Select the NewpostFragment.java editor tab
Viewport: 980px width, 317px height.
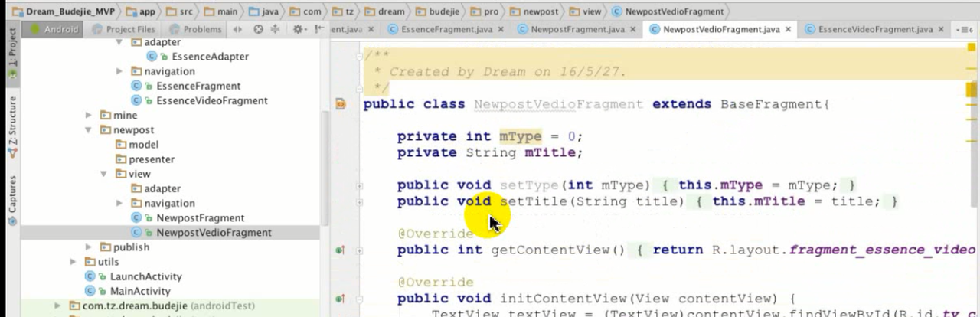click(576, 29)
